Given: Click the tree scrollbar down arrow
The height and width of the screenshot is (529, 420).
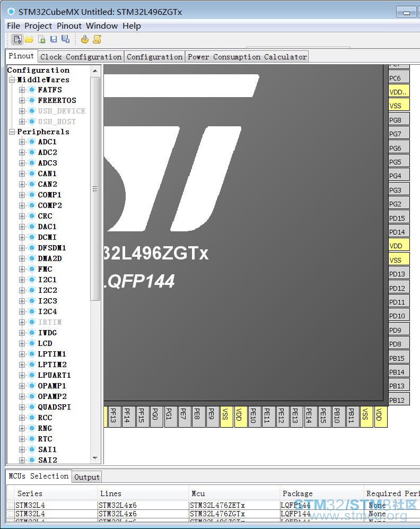Looking at the screenshot, I should point(95,458).
